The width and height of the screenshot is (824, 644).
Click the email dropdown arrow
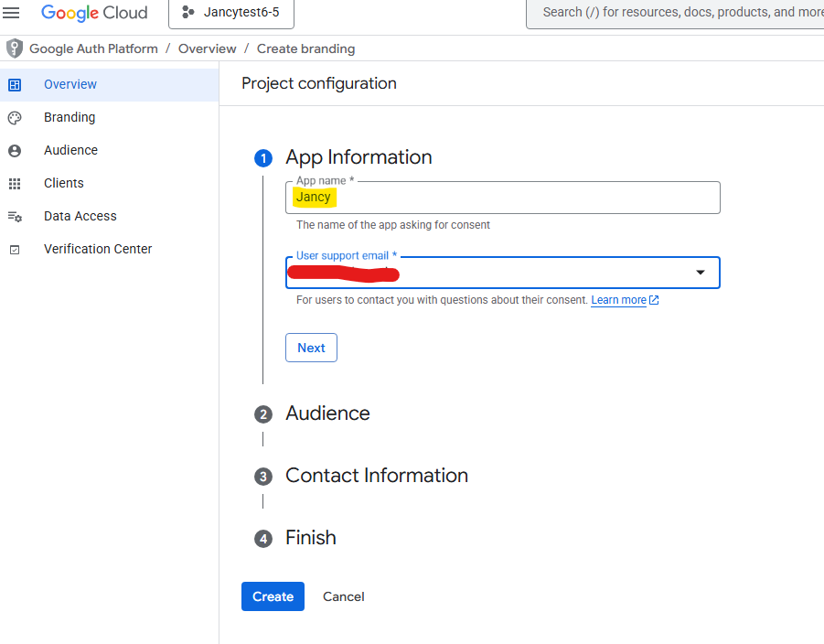pyautogui.click(x=701, y=273)
